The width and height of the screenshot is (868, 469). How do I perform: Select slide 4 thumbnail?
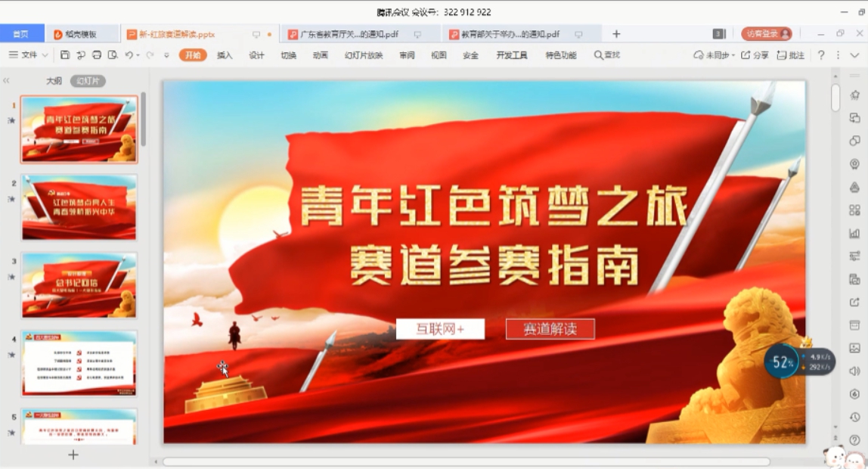(79, 363)
